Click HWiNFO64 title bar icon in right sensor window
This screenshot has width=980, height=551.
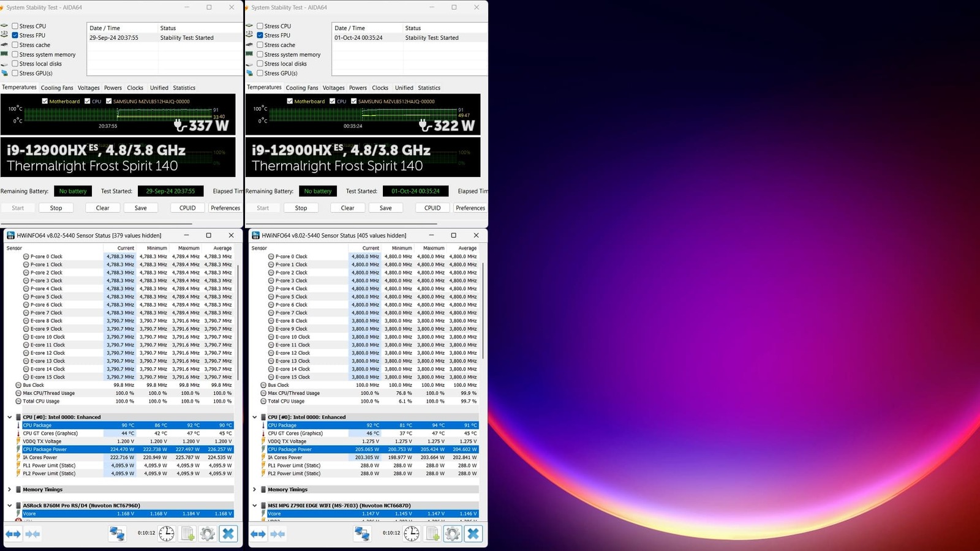[255, 235]
